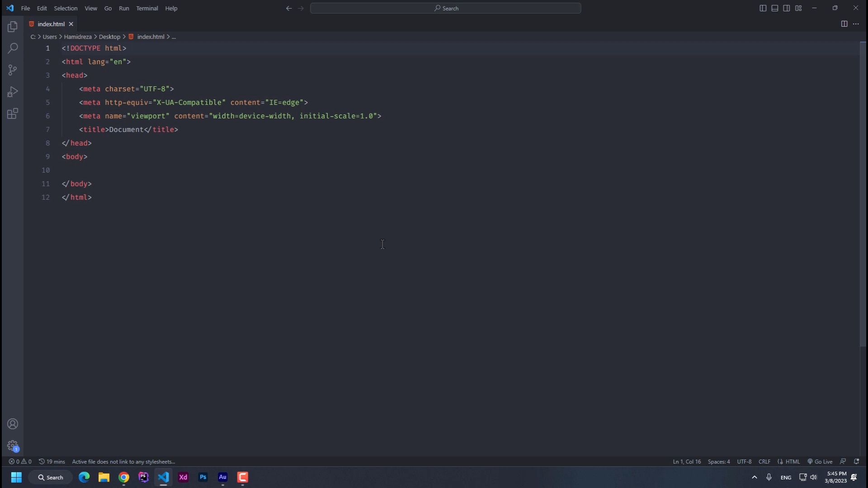
Task: Toggle the Secondary Side Bar layout icon
Action: [787, 8]
